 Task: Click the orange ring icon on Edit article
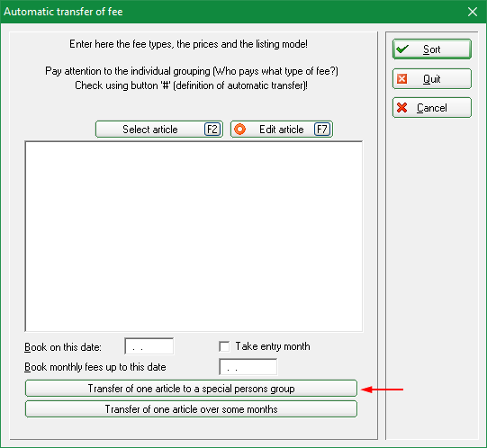coord(239,130)
